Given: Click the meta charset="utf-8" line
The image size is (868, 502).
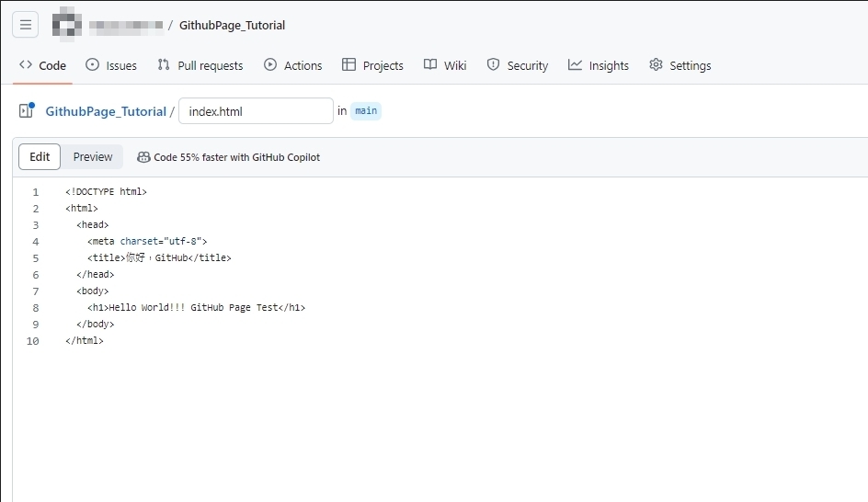Looking at the screenshot, I should pyautogui.click(x=147, y=241).
